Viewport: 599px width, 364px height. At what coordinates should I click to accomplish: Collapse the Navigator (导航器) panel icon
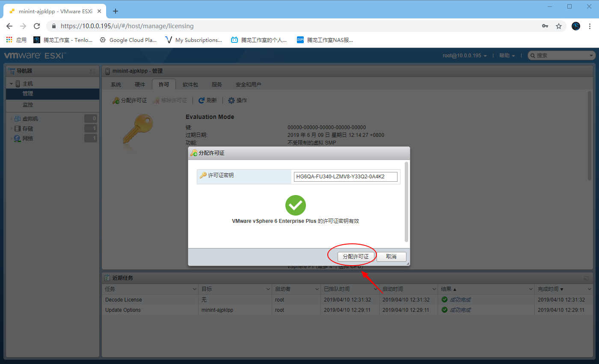click(x=92, y=71)
